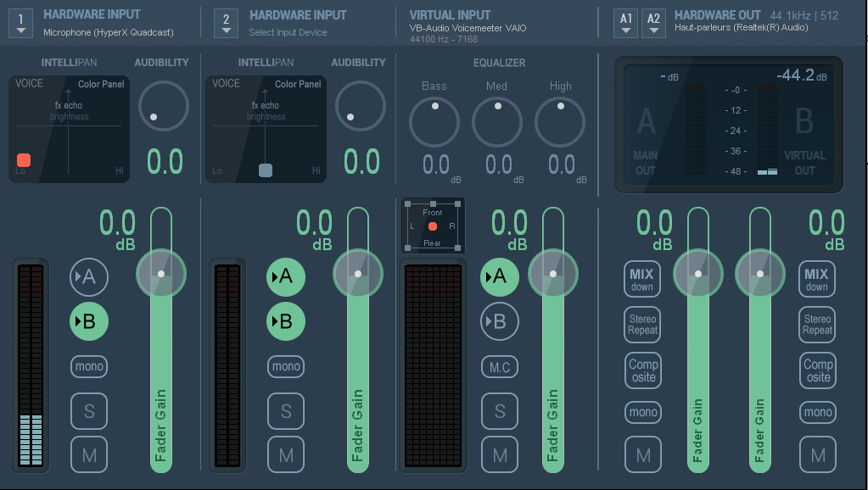The width and height of the screenshot is (868, 490).
Task: Toggle bus A routing for Hardware Input 1
Action: pyautogui.click(x=88, y=276)
